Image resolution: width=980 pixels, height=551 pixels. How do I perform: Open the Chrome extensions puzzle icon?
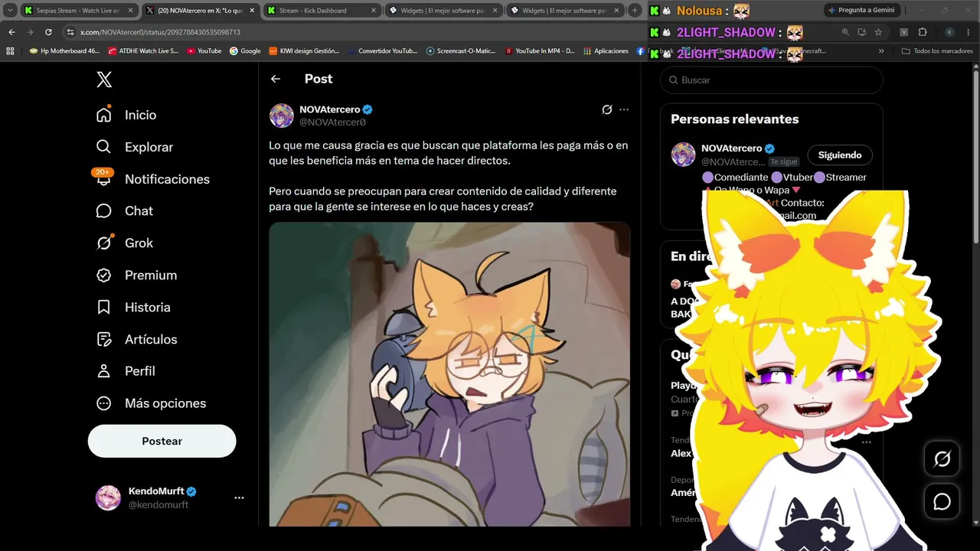(x=922, y=32)
